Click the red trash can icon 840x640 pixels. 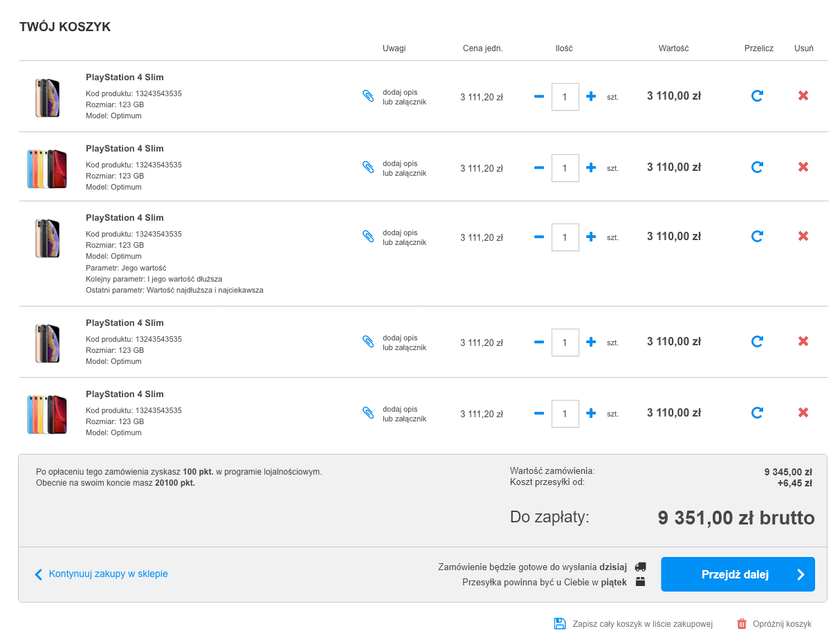tap(742, 623)
